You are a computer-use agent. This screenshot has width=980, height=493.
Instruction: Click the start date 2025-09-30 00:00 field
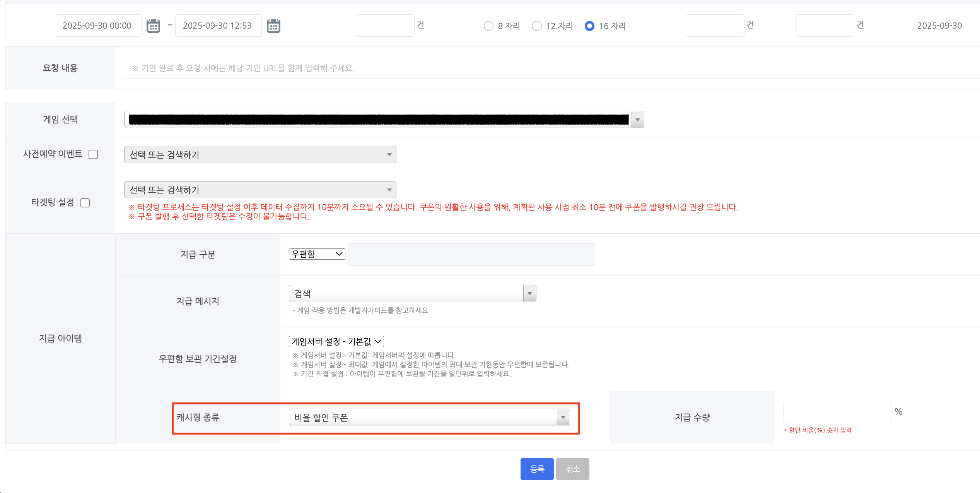[98, 26]
